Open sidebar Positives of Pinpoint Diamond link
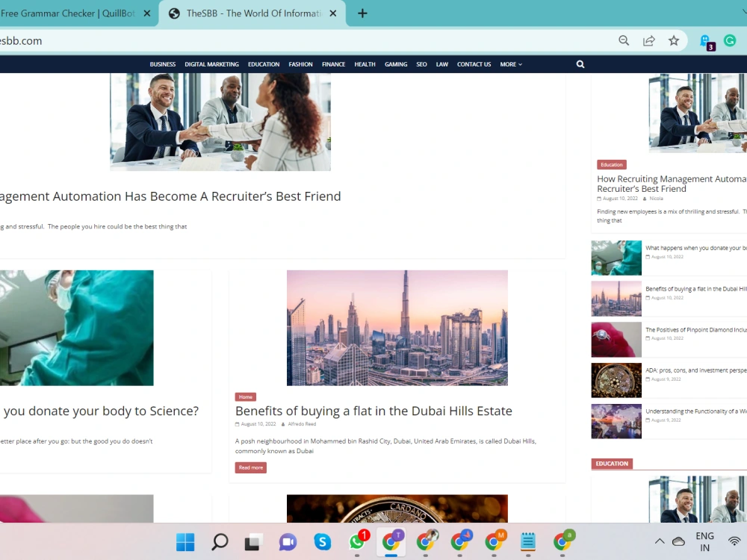The image size is (747, 560). [696, 330]
